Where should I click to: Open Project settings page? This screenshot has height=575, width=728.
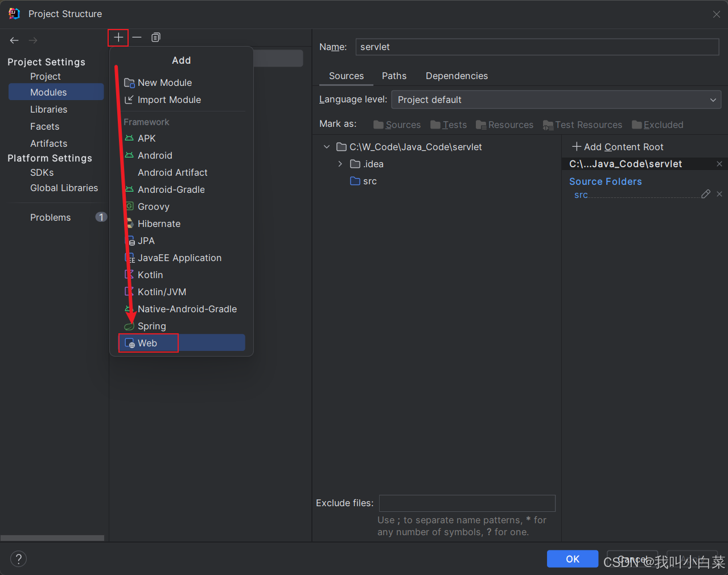(x=46, y=76)
